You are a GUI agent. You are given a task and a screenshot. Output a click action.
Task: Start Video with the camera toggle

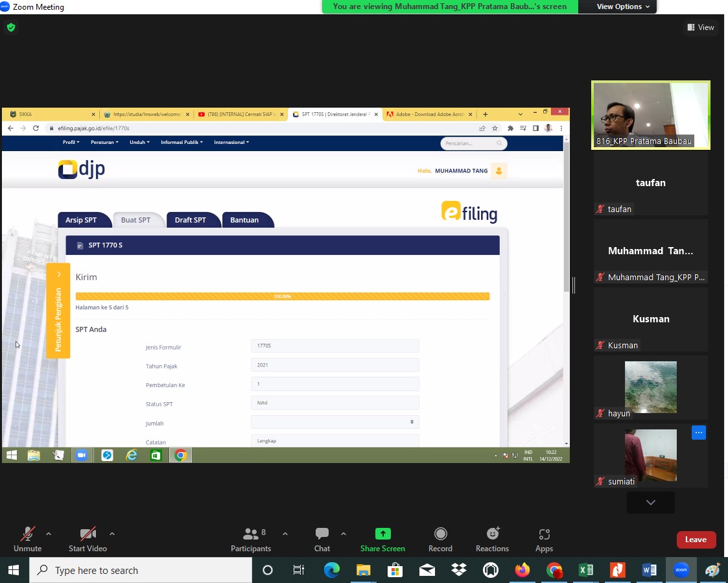pyautogui.click(x=88, y=534)
